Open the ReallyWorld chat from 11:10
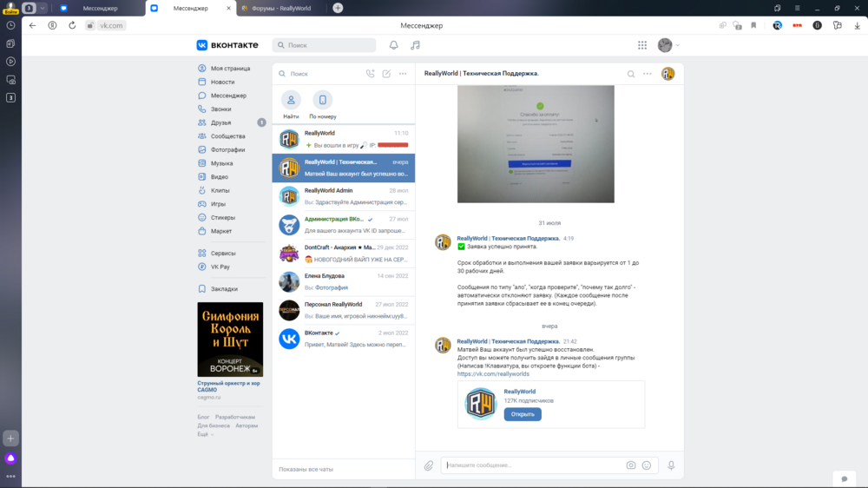Screen dimensions: 868x488 343,139
